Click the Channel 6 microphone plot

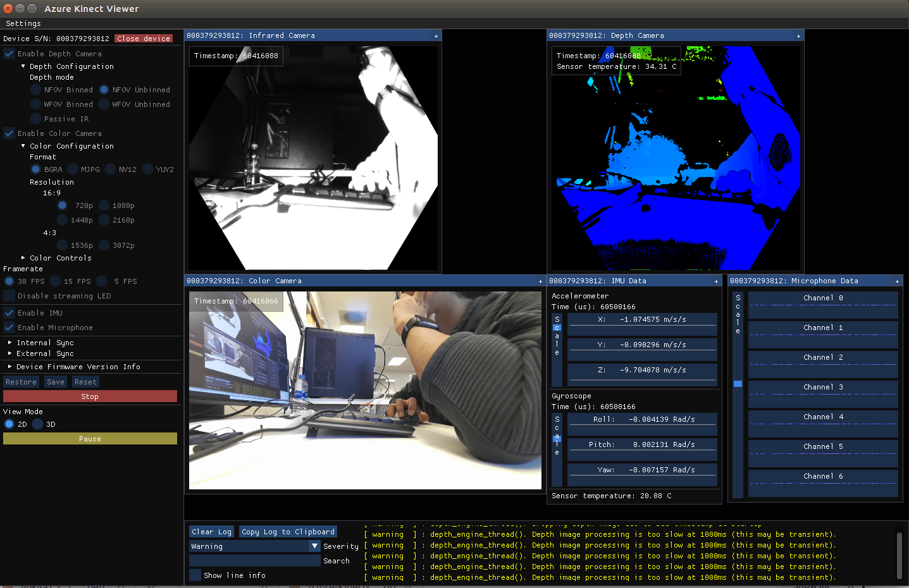[x=823, y=483]
